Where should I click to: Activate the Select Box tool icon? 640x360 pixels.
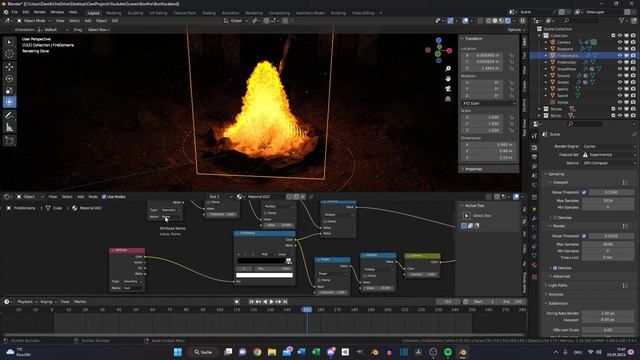[9, 42]
